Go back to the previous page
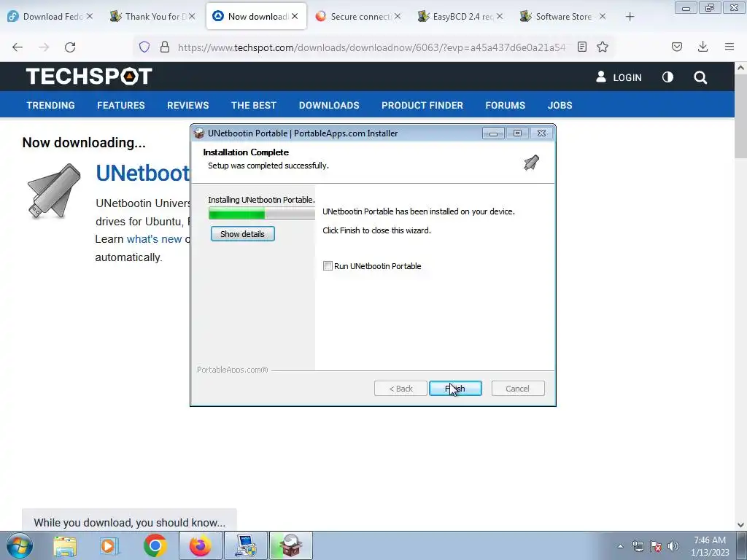Image resolution: width=747 pixels, height=560 pixels. [x=18, y=47]
